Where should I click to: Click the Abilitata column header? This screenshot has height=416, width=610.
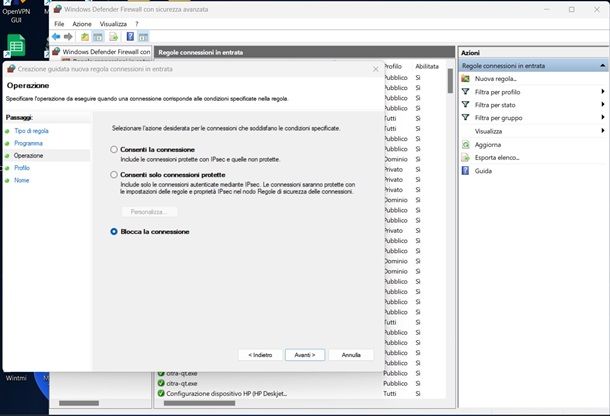point(427,67)
